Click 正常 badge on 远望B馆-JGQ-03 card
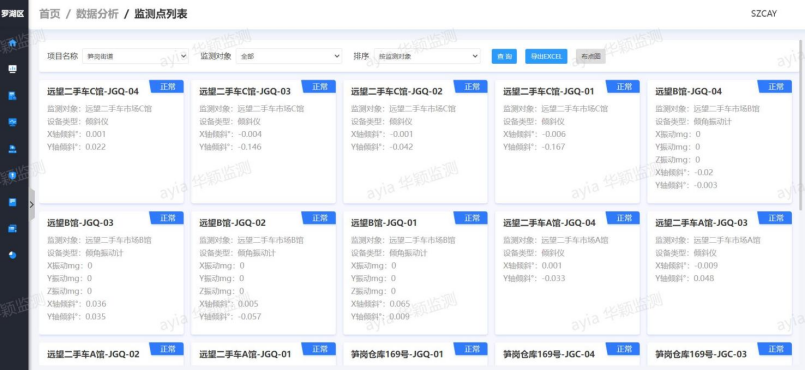This screenshot has width=805, height=370. (x=167, y=218)
